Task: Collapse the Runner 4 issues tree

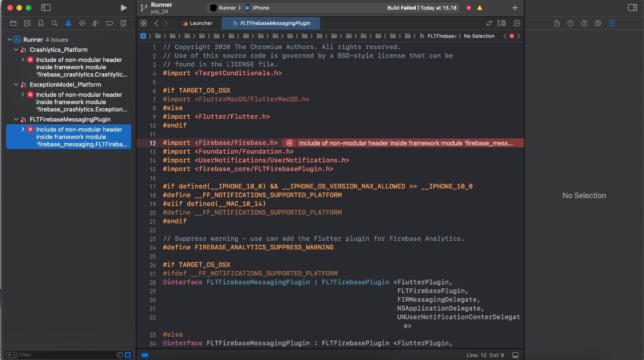Action: tap(10, 39)
